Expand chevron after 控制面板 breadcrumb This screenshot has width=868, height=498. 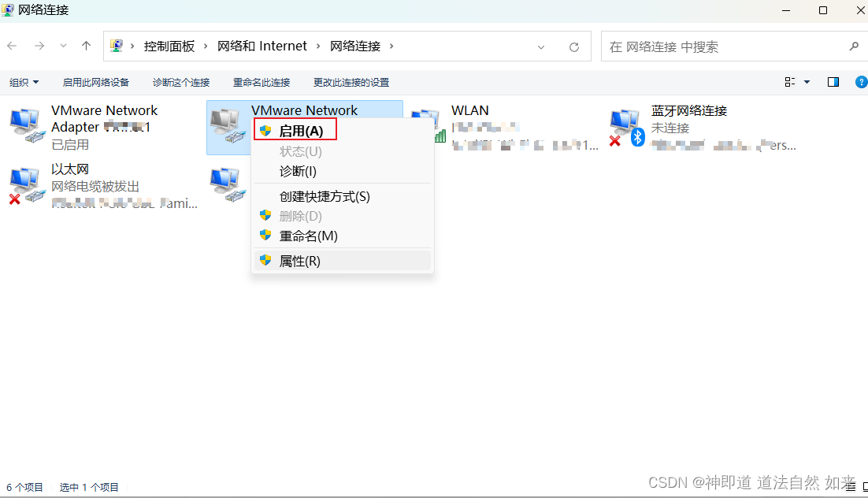tap(206, 46)
